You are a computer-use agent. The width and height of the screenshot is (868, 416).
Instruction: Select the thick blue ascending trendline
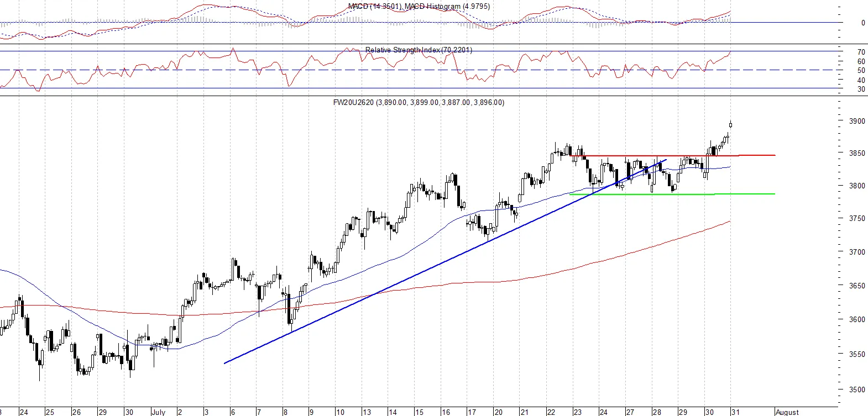[445, 261]
